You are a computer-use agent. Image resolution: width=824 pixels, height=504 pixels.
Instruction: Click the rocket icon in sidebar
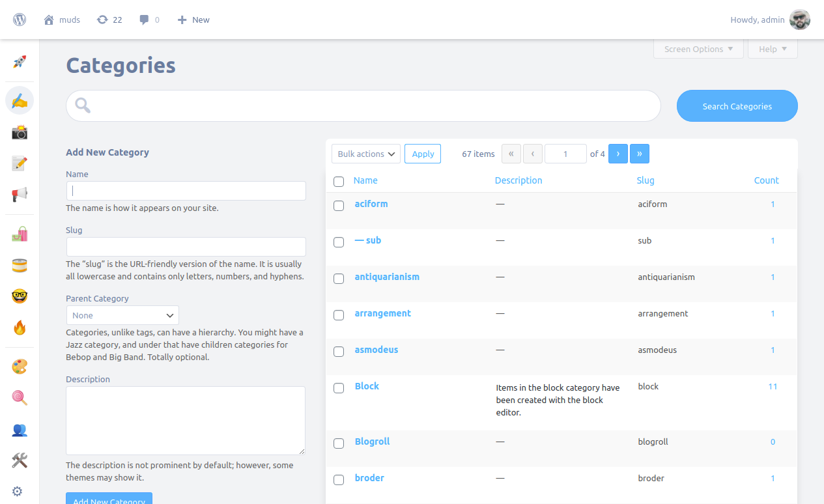[x=20, y=63]
